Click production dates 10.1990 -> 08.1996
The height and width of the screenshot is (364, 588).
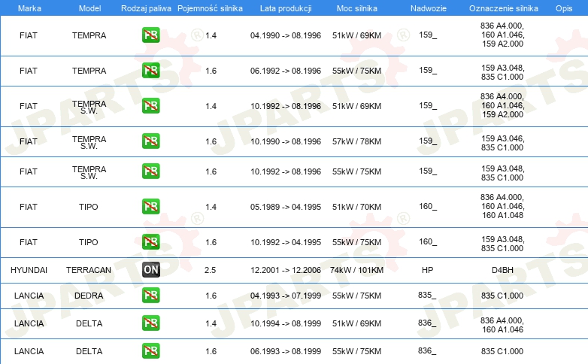tap(286, 141)
